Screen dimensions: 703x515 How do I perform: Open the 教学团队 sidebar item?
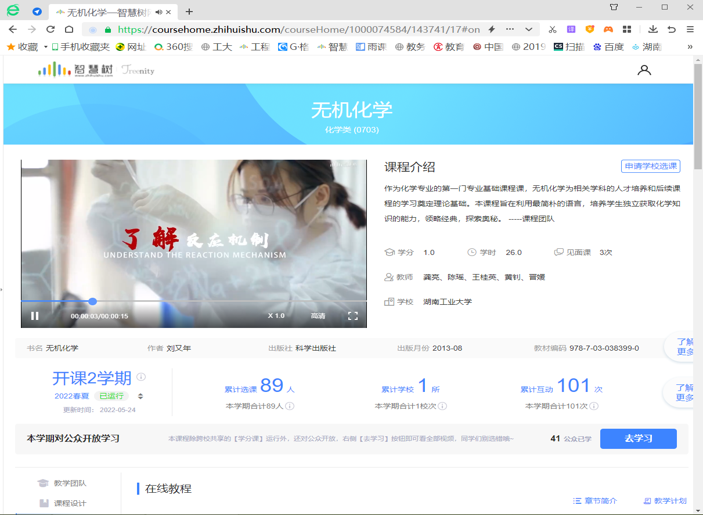[x=69, y=483]
